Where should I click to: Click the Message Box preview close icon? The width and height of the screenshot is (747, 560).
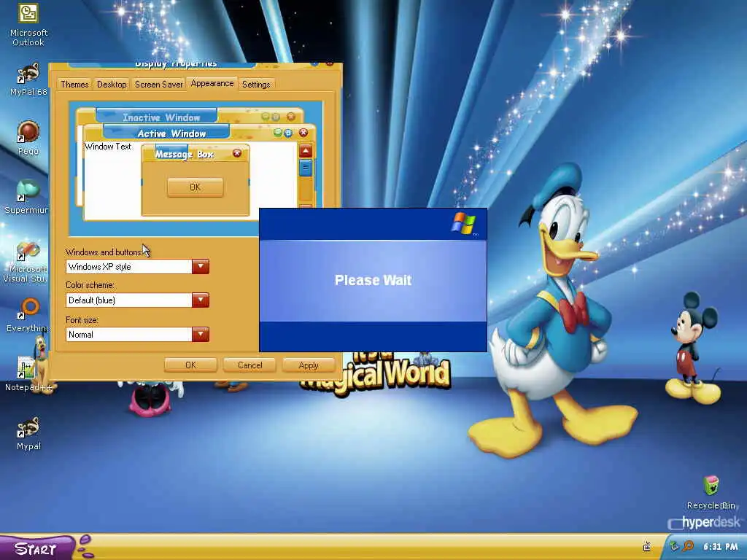pyautogui.click(x=237, y=153)
